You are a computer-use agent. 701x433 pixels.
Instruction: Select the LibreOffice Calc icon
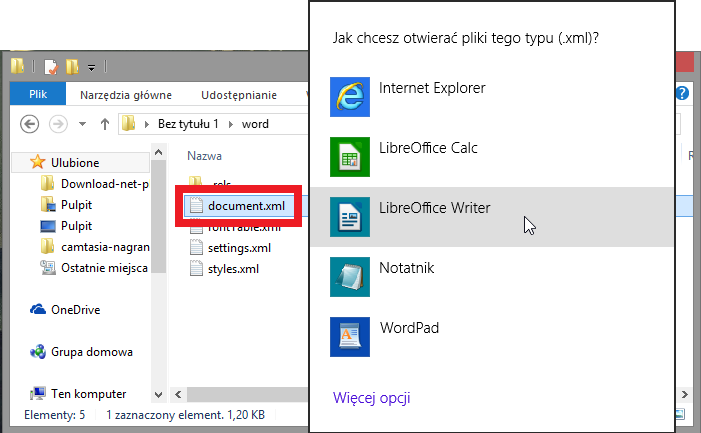[350, 157]
